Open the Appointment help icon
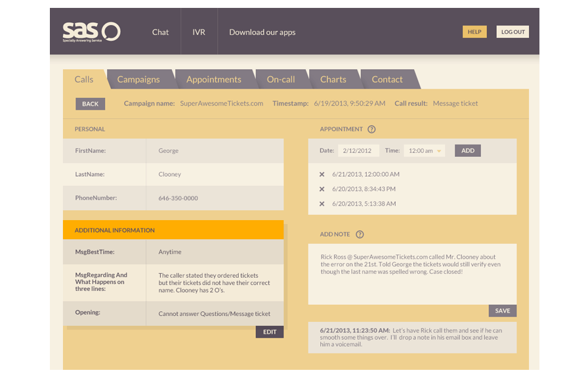The height and width of the screenshot is (381, 588). point(372,129)
